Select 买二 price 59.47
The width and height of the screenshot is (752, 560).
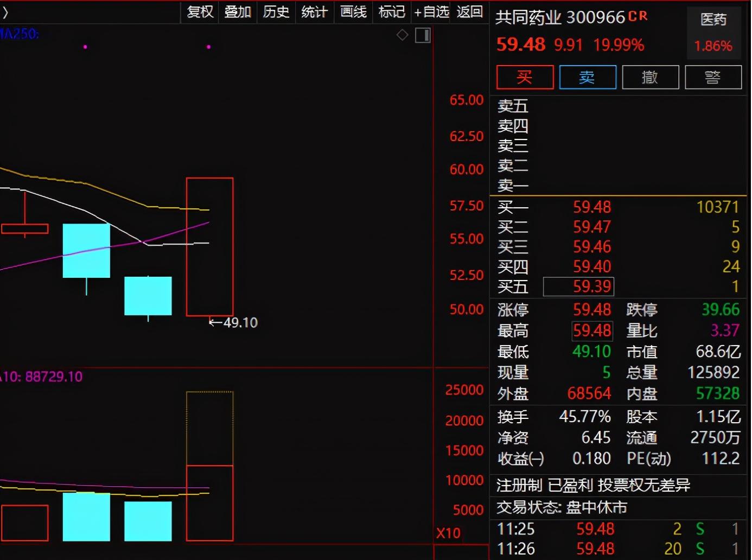pyautogui.click(x=592, y=227)
